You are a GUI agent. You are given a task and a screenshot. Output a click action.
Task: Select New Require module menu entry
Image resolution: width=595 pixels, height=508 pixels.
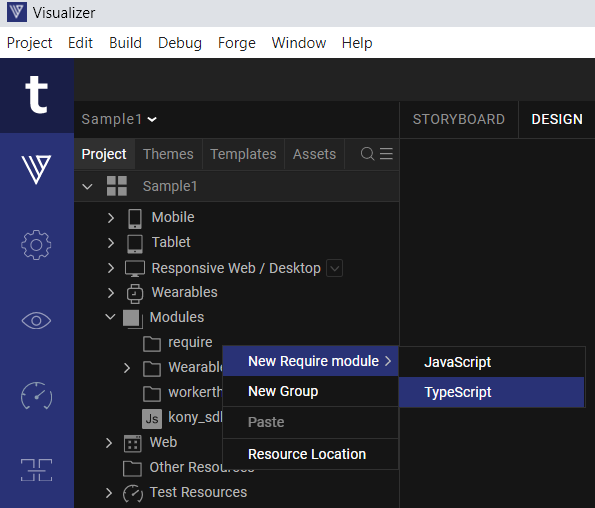310,361
